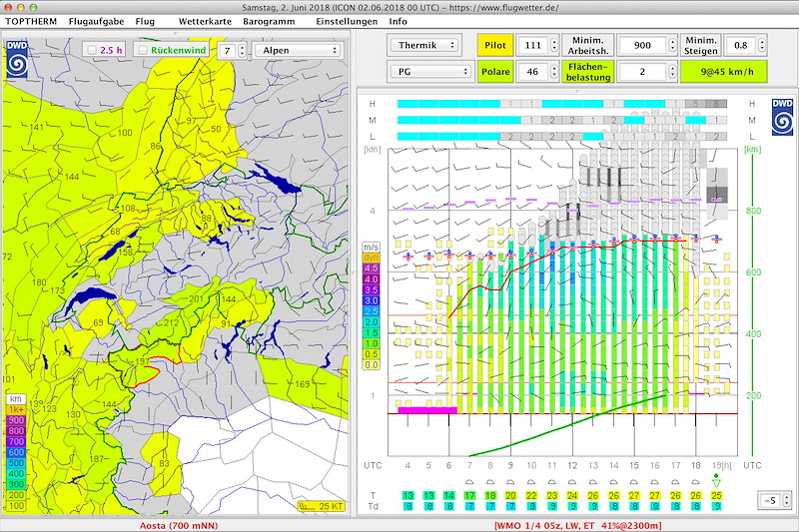Adjust the minimum climb stepper 0.8

pyautogui.click(x=762, y=45)
